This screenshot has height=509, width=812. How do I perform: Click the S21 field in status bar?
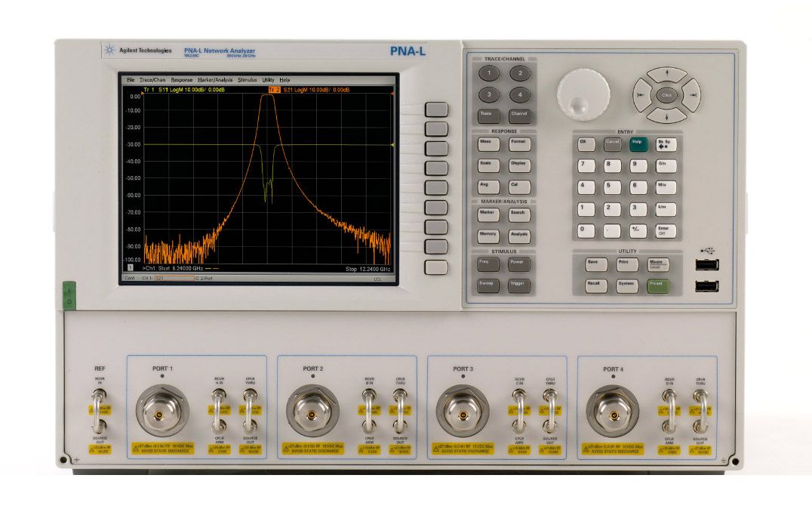click(x=174, y=279)
